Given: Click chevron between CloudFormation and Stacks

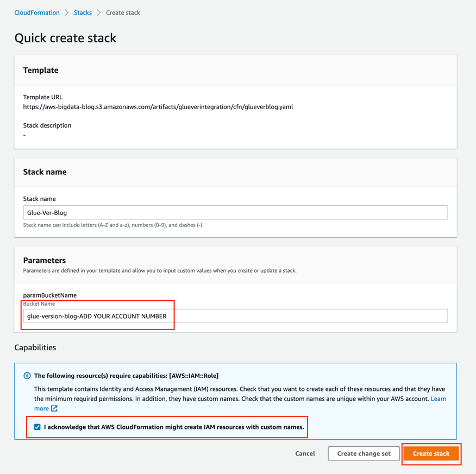Looking at the screenshot, I should (67, 12).
